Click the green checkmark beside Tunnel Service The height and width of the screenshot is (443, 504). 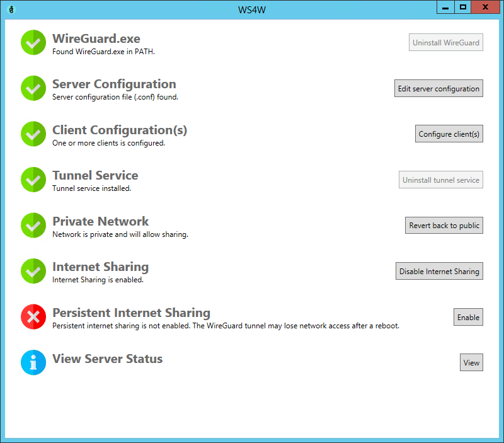[x=33, y=180]
